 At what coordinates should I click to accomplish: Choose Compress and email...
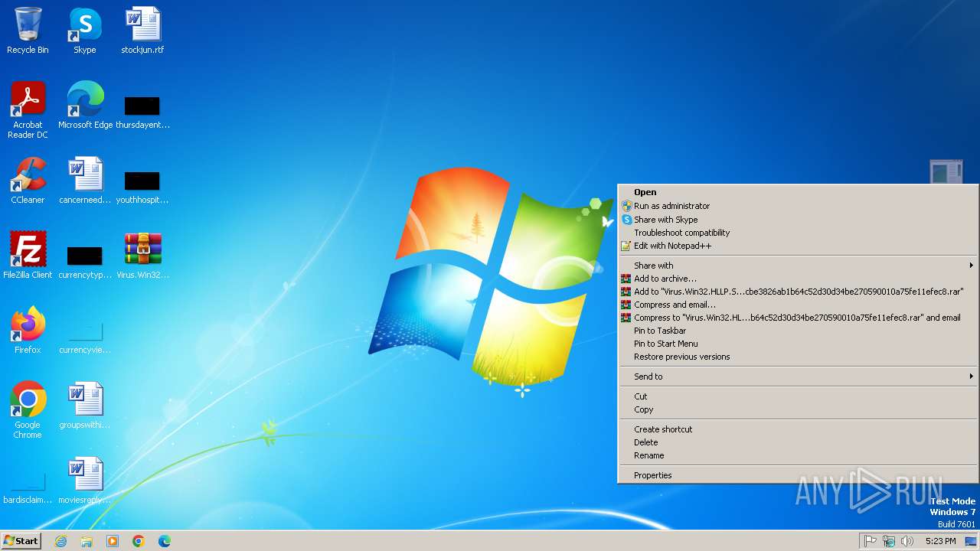[798, 305]
